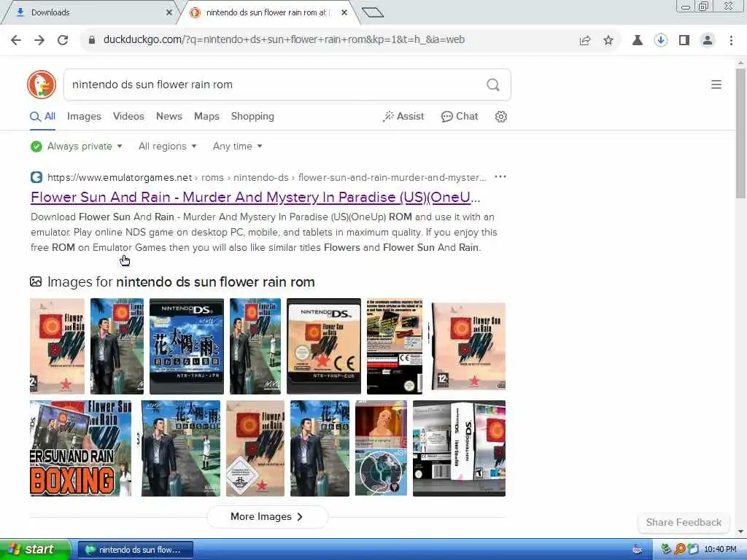Open the Assist feature
Image resolution: width=747 pixels, height=560 pixels.
pyautogui.click(x=403, y=117)
